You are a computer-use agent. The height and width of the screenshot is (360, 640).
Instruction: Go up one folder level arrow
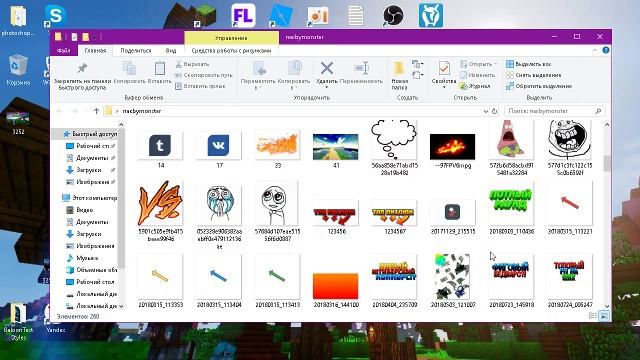(96, 111)
